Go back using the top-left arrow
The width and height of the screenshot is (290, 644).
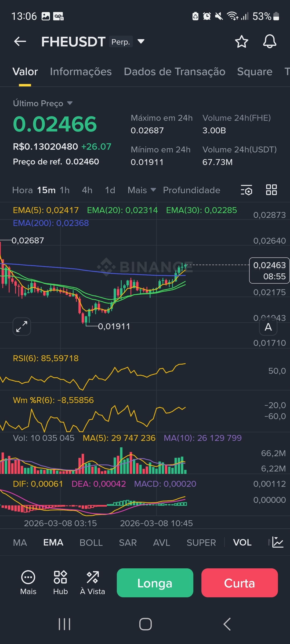point(20,42)
